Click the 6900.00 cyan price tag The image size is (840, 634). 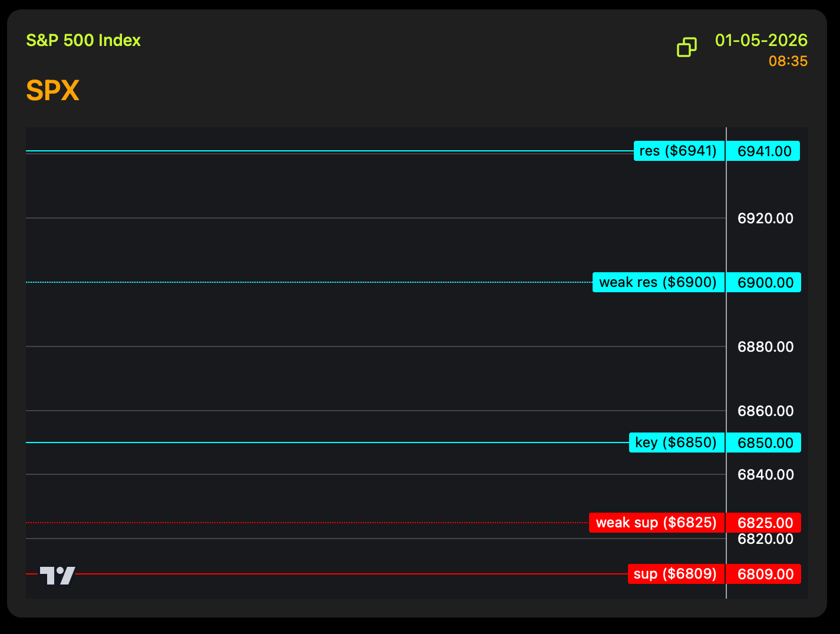(765, 282)
